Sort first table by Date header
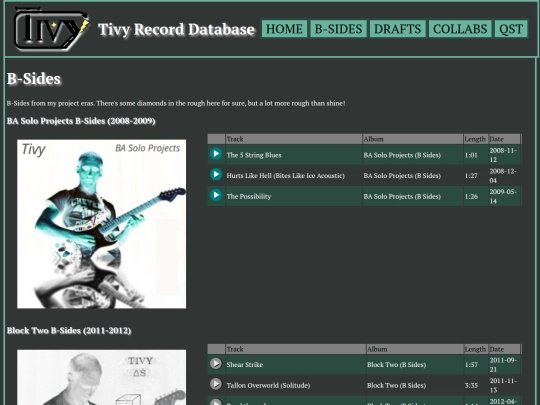The image size is (540, 405). 504,139
